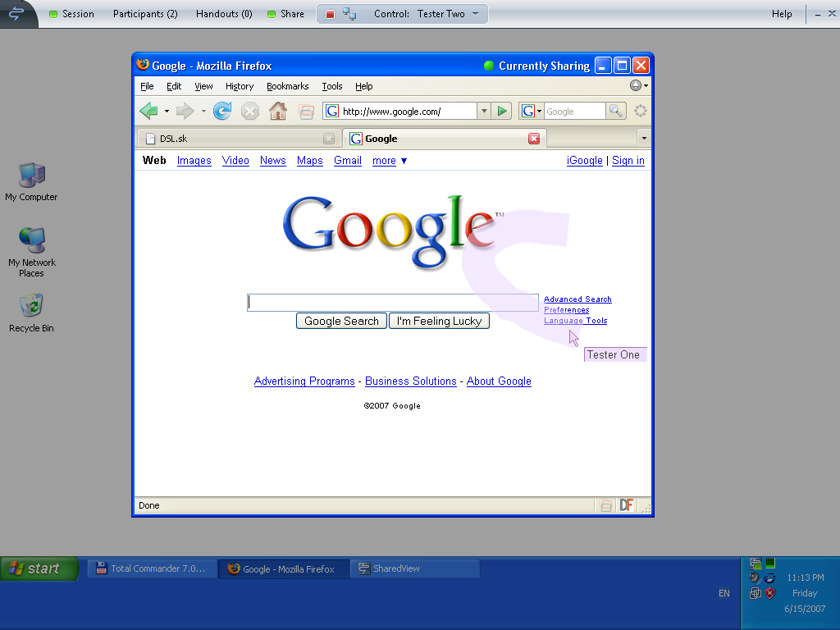The height and width of the screenshot is (630, 840).
Task: Open the Gmail link
Action: click(348, 161)
